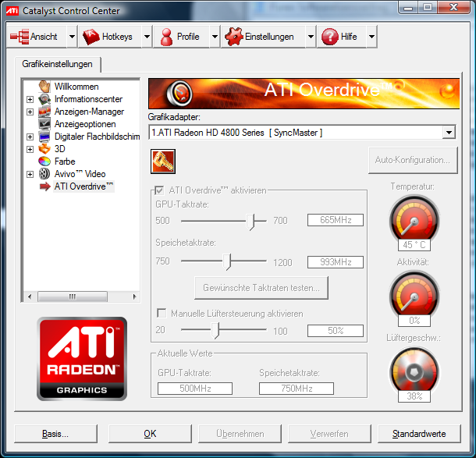Viewport: 476px width, 458px height.
Task: Click the Overdrive unlock key icon
Action: (163, 162)
